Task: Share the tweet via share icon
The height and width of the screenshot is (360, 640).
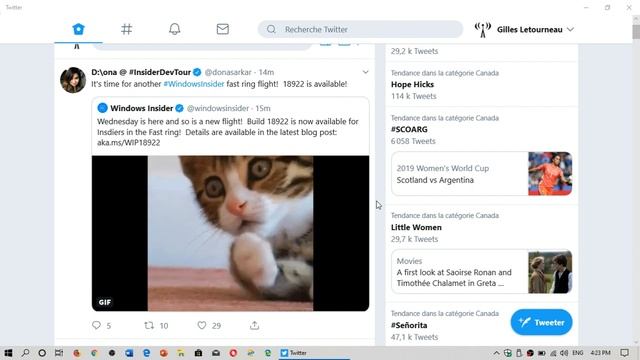Action: (x=254, y=325)
